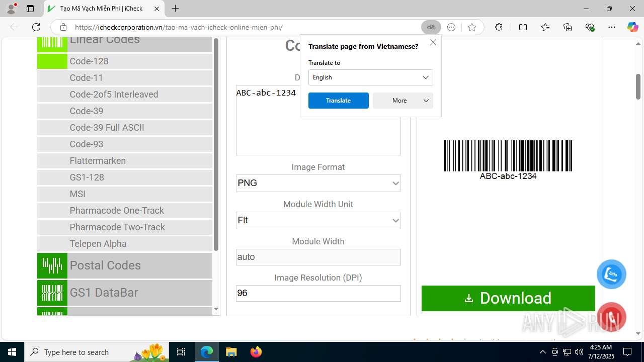This screenshot has width=644, height=362.
Task: Click the Windows taskbar search box
Action: pyautogui.click(x=96, y=352)
